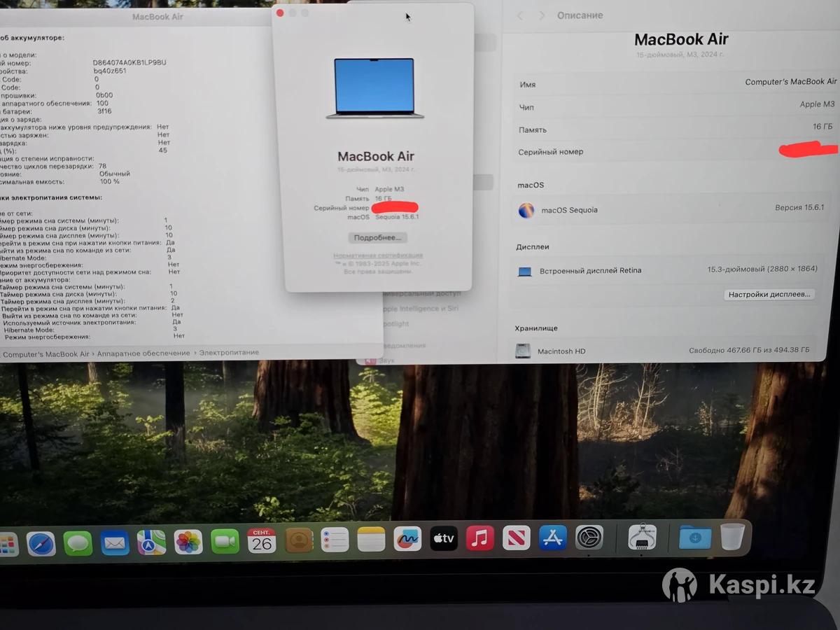Screen dimensions: 840x630
Task: Open the App Store icon
Action: (x=552, y=538)
